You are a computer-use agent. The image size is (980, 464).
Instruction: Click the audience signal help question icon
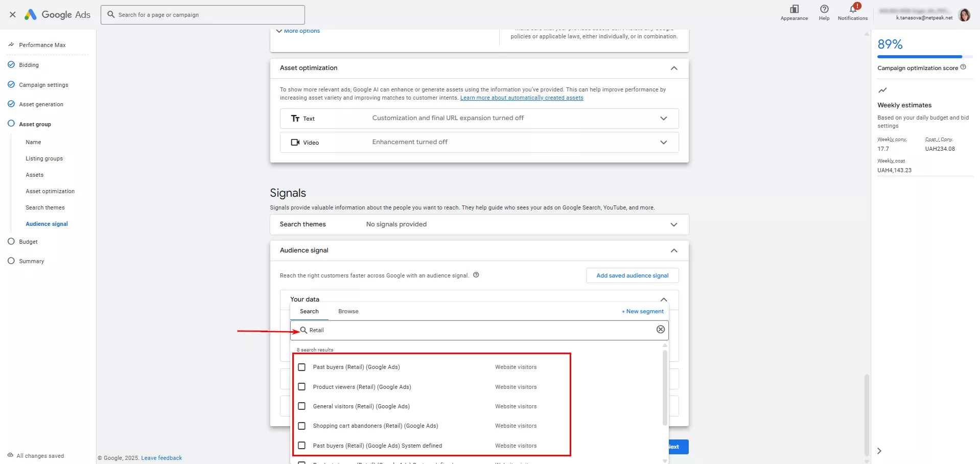click(x=476, y=275)
